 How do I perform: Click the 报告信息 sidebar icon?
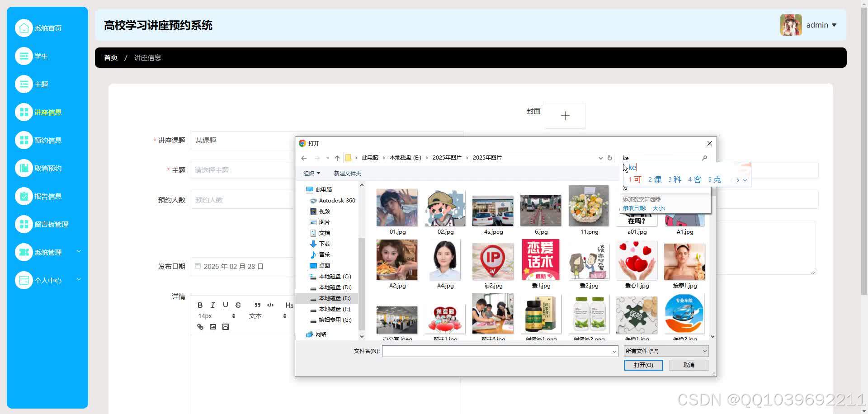[24, 196]
